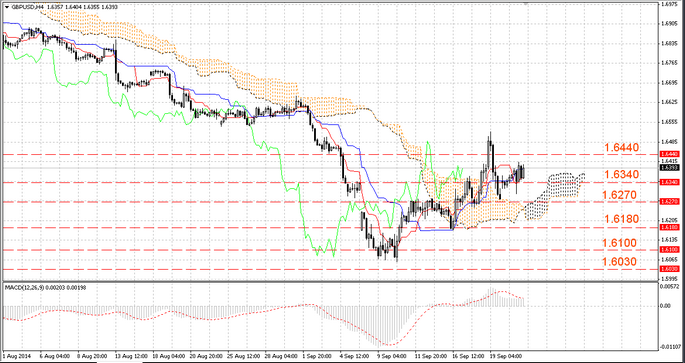Click the red 1.6180 price tag on axis
685x363 pixels.
670,228
